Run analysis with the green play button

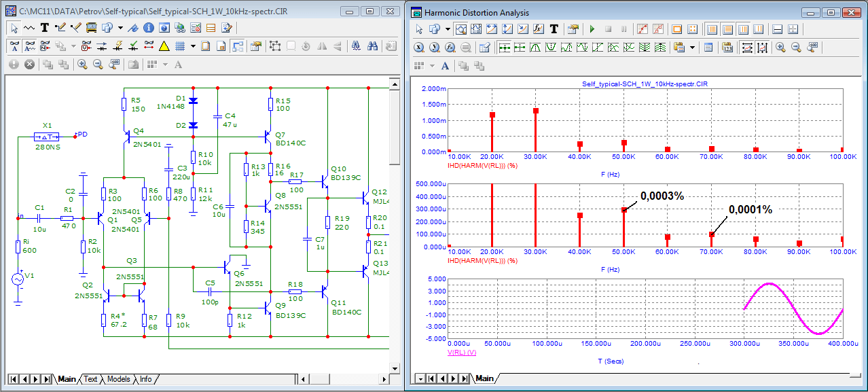pos(592,29)
